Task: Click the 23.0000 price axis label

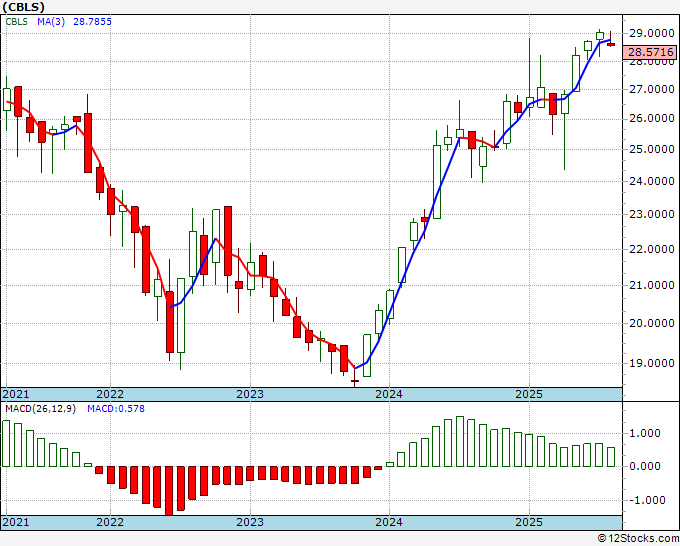Action: 652,214
